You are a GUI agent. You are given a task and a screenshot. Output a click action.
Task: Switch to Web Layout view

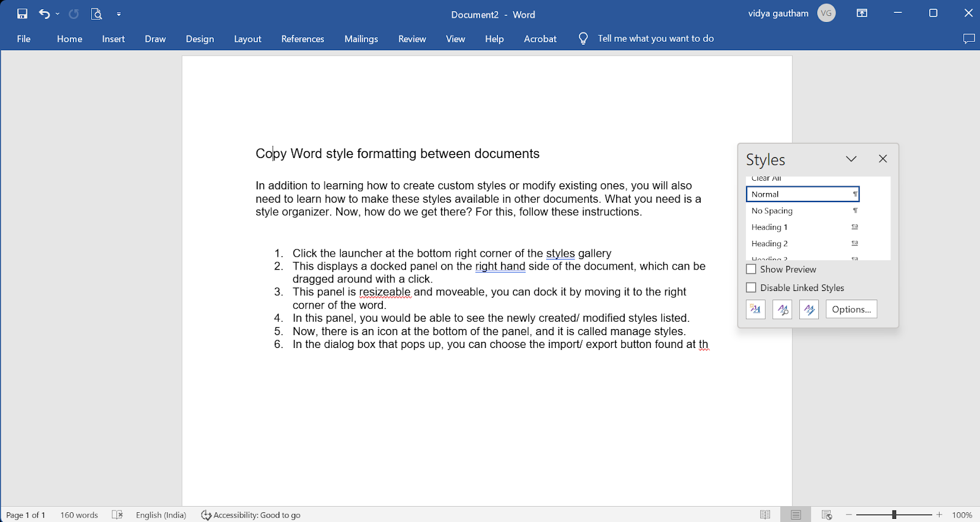coord(827,515)
